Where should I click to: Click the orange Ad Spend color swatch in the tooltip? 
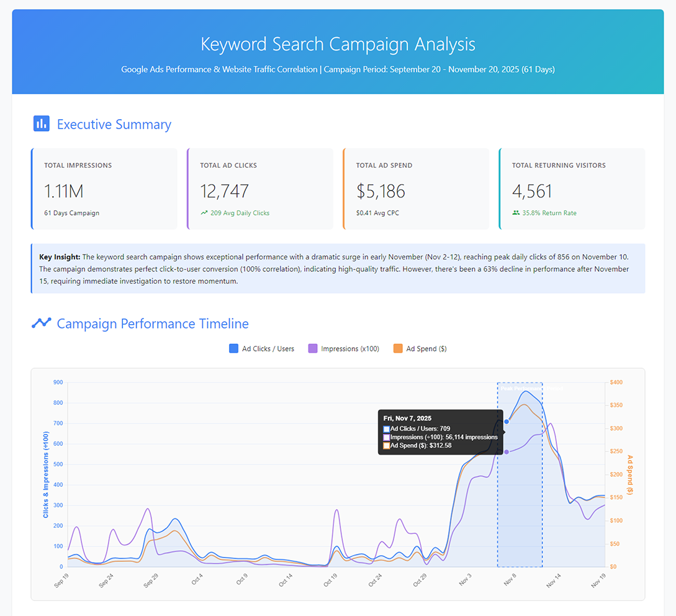pyautogui.click(x=387, y=446)
